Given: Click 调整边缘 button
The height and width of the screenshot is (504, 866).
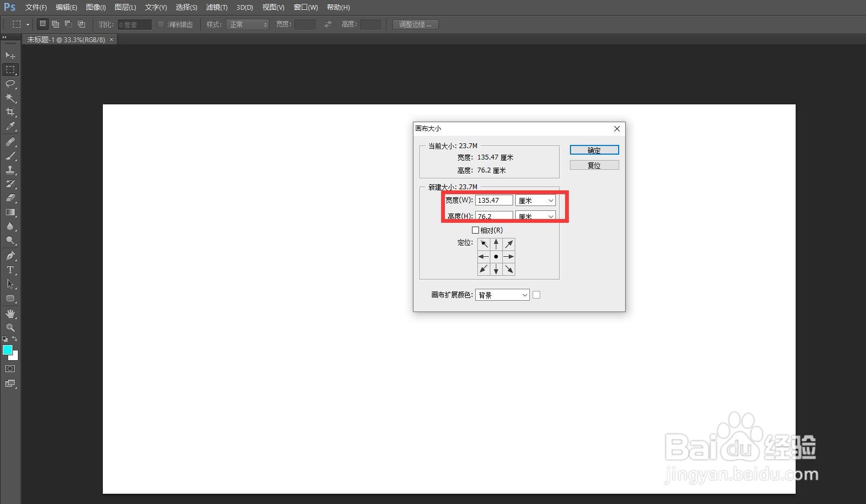Looking at the screenshot, I should 415,24.
